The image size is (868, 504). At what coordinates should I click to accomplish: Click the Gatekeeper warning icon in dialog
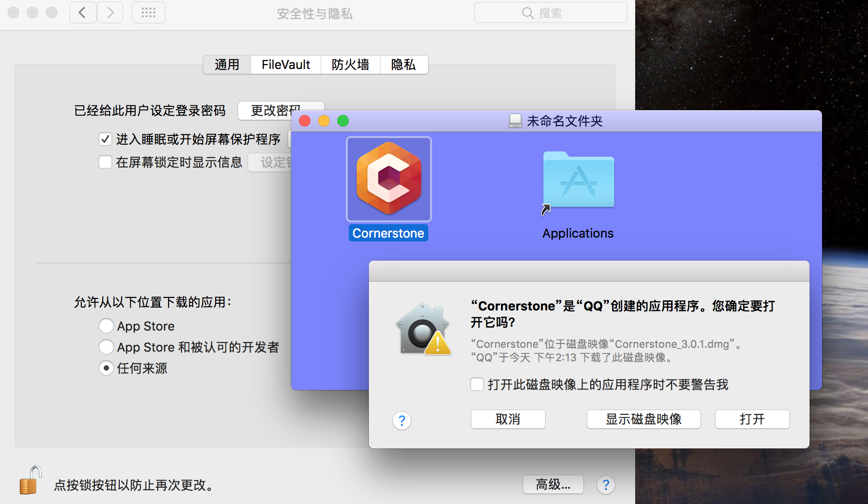(423, 329)
